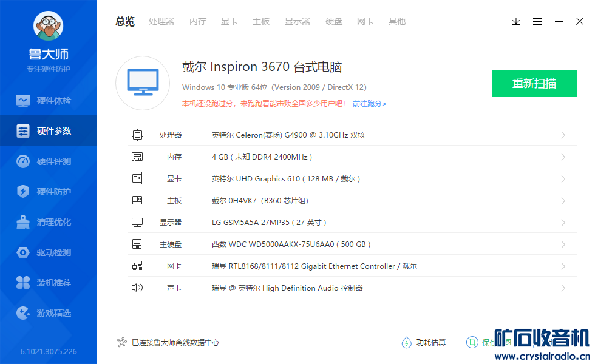This screenshot has width=595, height=364.
Task: Switch to the 网卡 tab at top
Action: (x=365, y=22)
